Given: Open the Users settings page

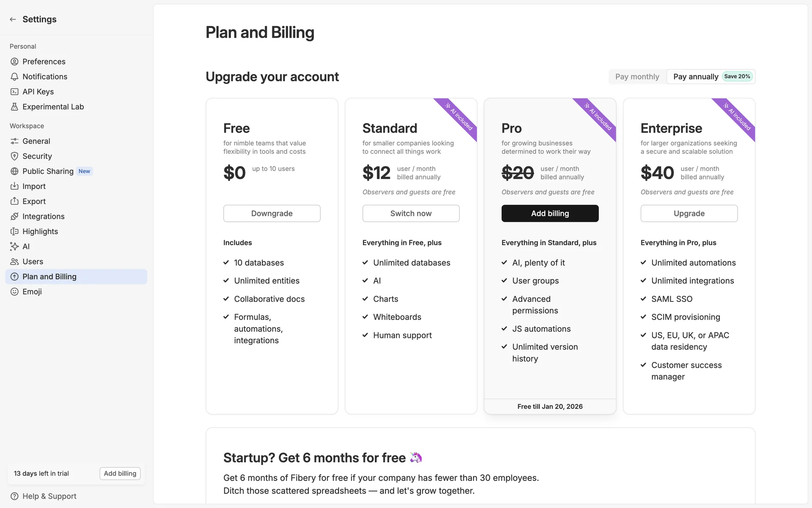Looking at the screenshot, I should [33, 262].
